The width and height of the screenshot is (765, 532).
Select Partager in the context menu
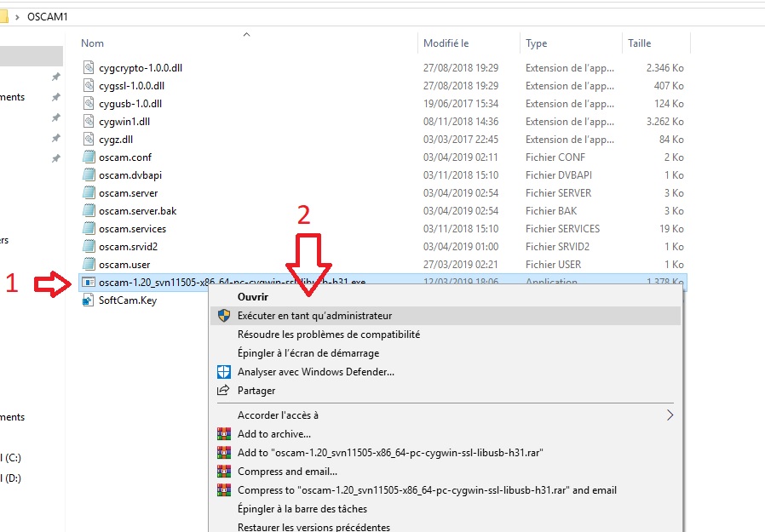point(256,390)
